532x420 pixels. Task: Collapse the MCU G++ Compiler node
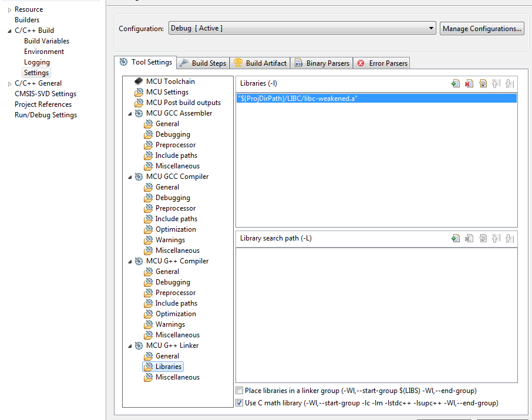point(130,262)
